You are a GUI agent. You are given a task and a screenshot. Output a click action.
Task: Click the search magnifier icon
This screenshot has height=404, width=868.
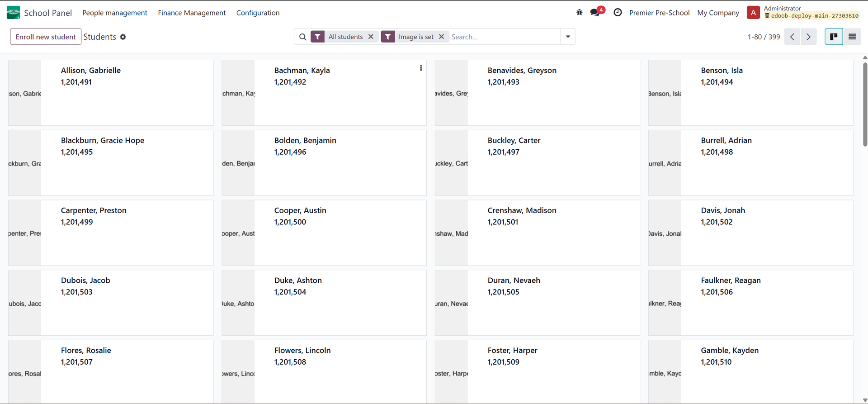(x=303, y=37)
